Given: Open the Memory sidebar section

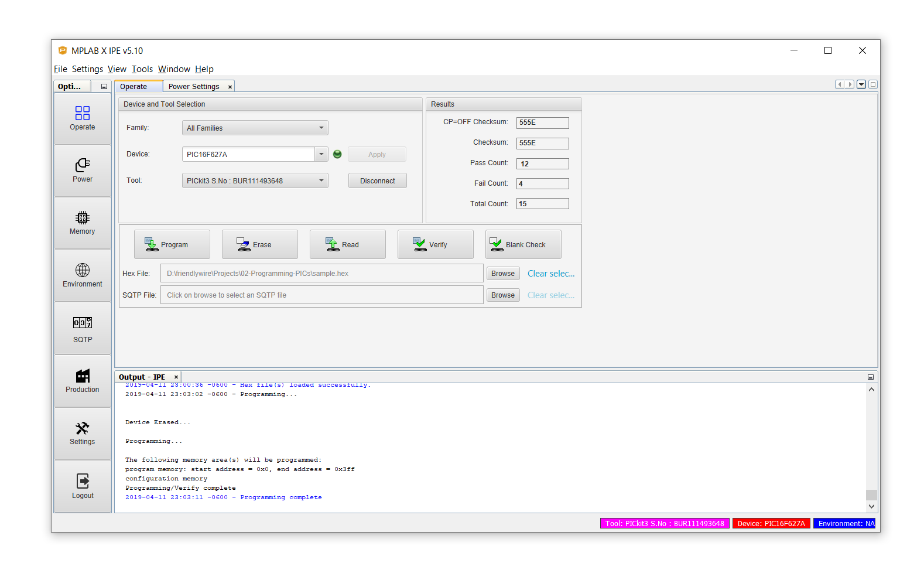Looking at the screenshot, I should tap(82, 223).
